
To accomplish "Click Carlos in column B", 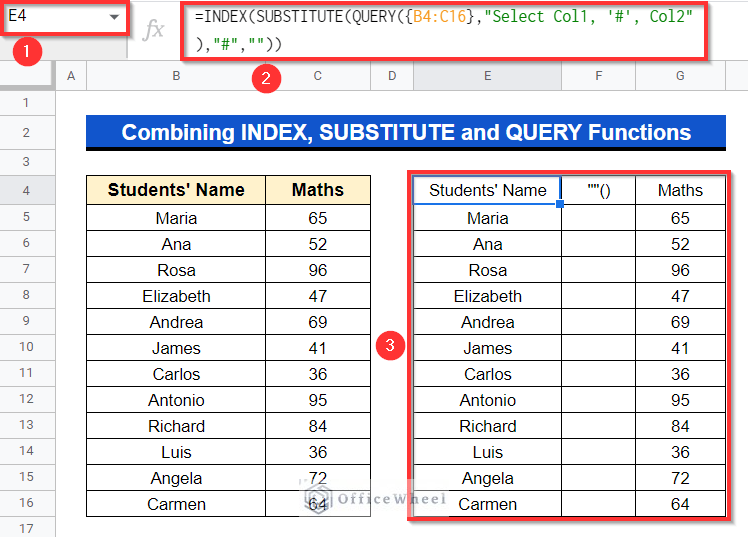I will [176, 374].
